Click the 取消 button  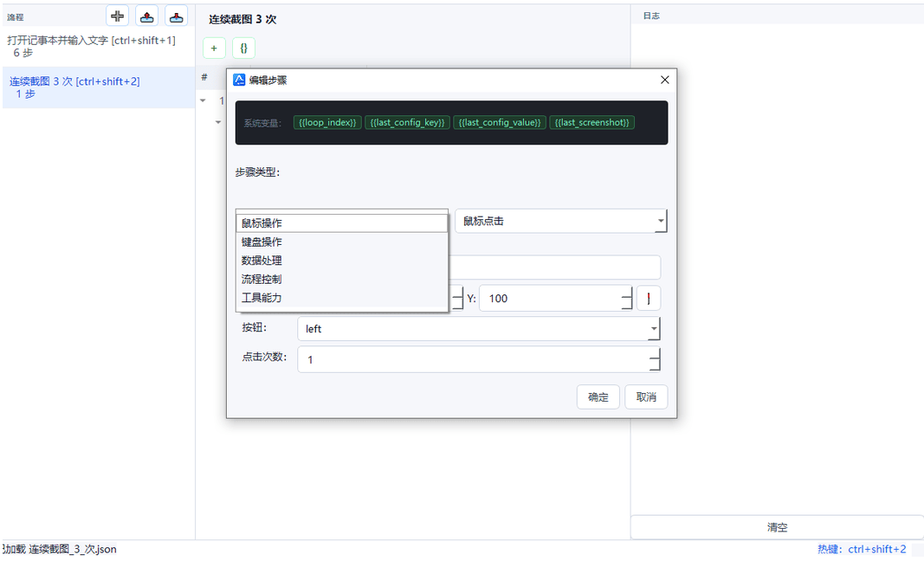click(646, 397)
